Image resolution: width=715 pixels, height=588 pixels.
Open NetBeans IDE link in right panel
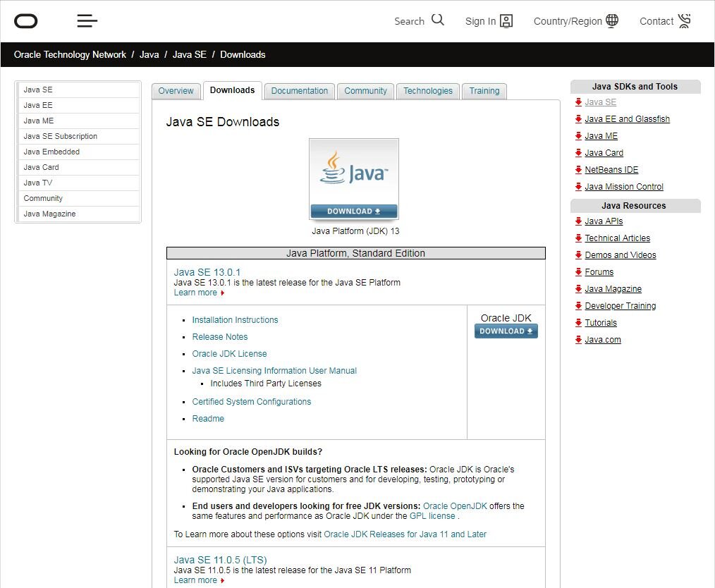[x=611, y=170]
